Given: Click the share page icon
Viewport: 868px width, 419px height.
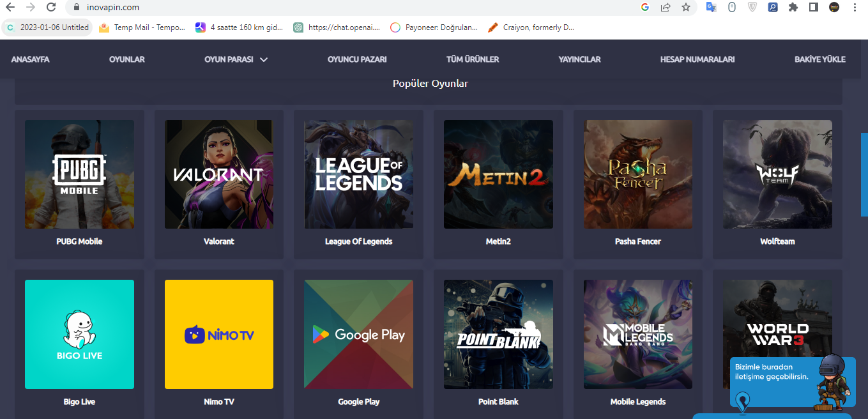Looking at the screenshot, I should (x=666, y=8).
